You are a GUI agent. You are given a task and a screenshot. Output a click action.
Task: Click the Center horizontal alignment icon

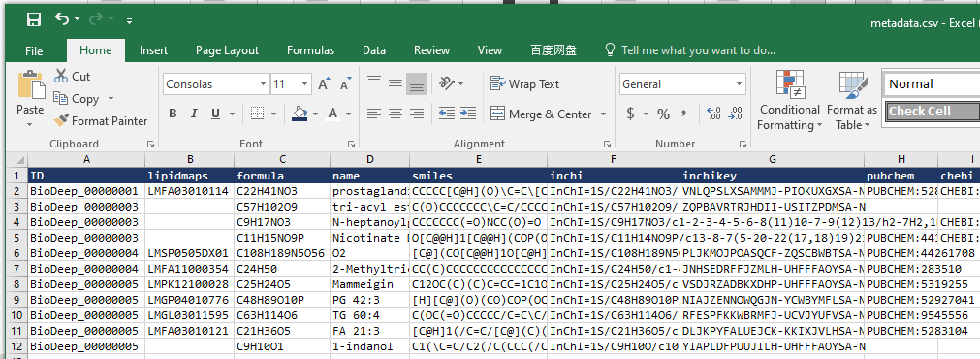click(395, 114)
